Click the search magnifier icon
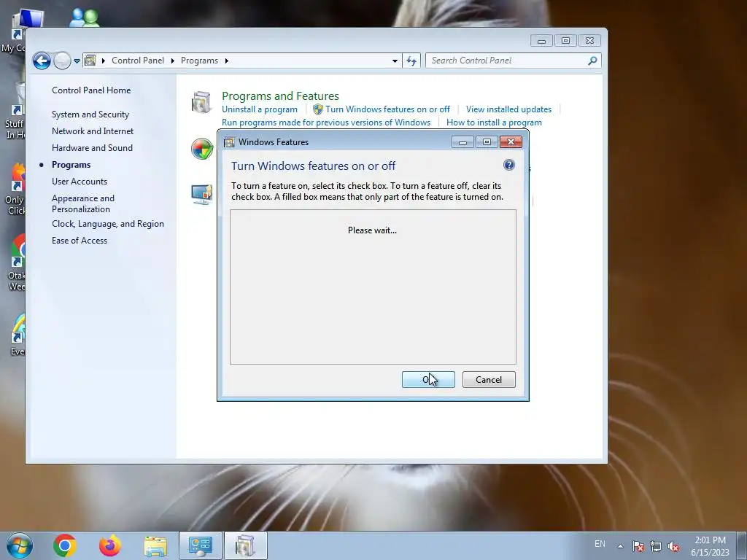The height and width of the screenshot is (560, 747). [592, 61]
